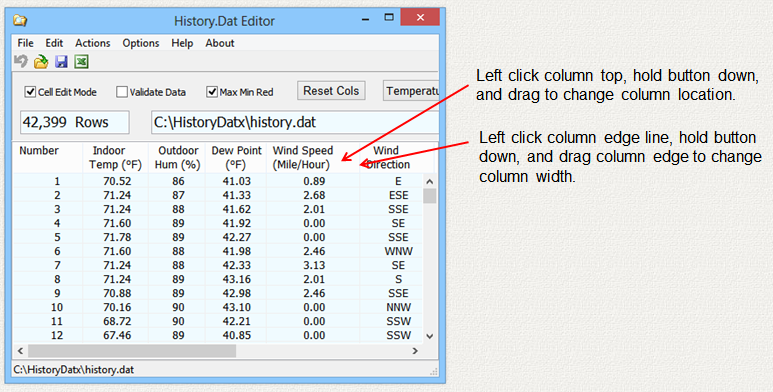The image size is (773, 392).
Task: Click the horizontal scrollbar right arrow
Action: (x=415, y=351)
